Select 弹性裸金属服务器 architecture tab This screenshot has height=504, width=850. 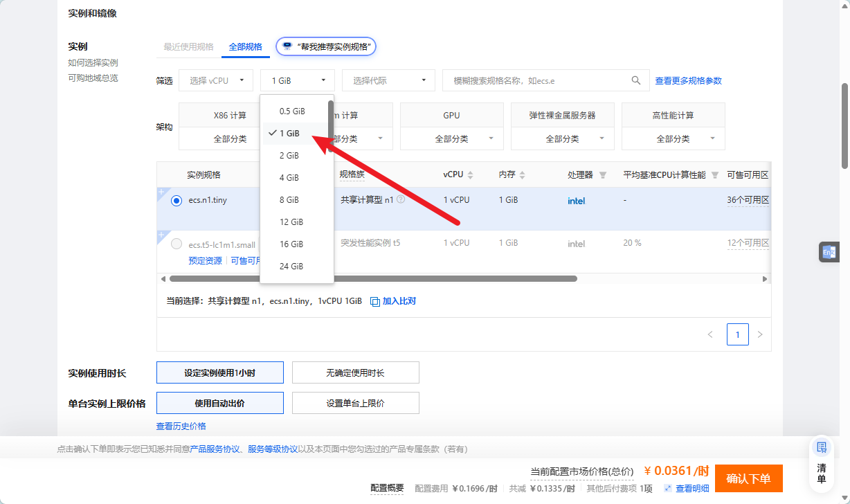563,116
